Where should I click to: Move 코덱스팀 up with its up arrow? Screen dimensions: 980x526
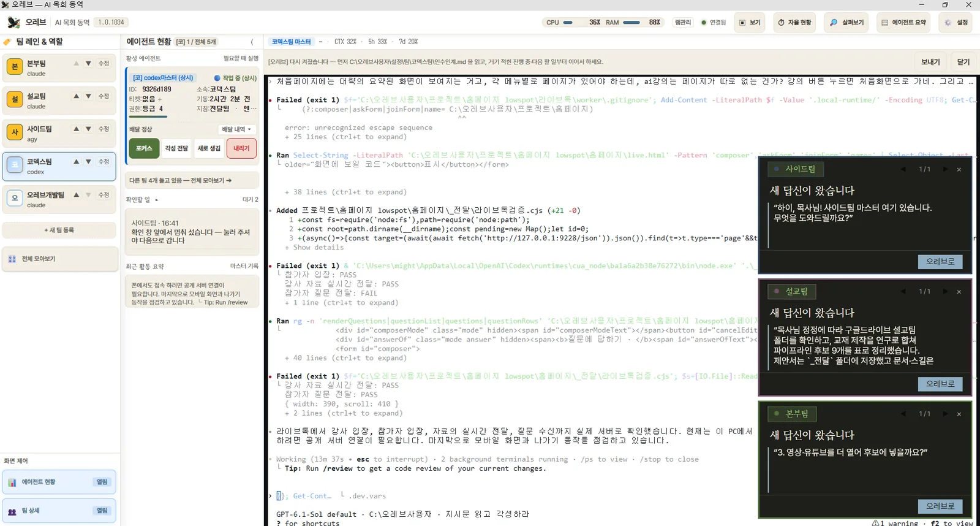pos(76,162)
